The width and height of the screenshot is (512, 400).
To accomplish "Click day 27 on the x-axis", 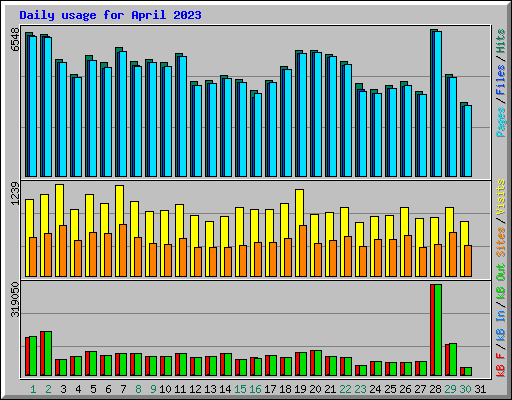I will (x=420, y=389).
